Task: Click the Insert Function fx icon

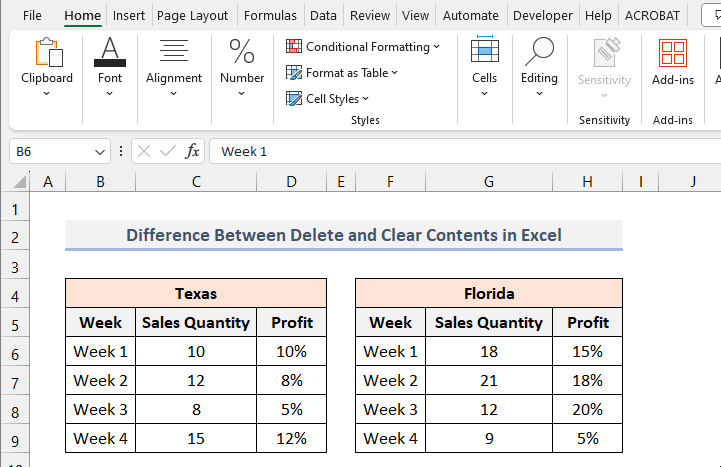Action: [x=193, y=151]
